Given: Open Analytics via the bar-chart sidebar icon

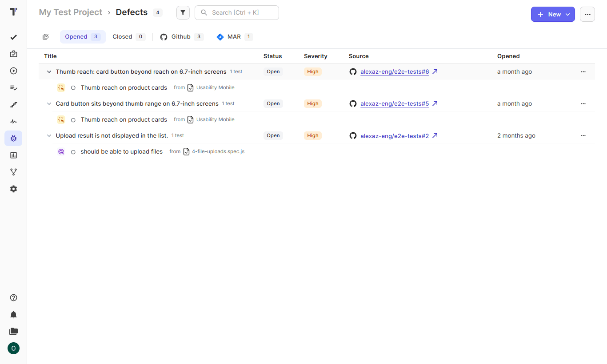Looking at the screenshot, I should 13,155.
